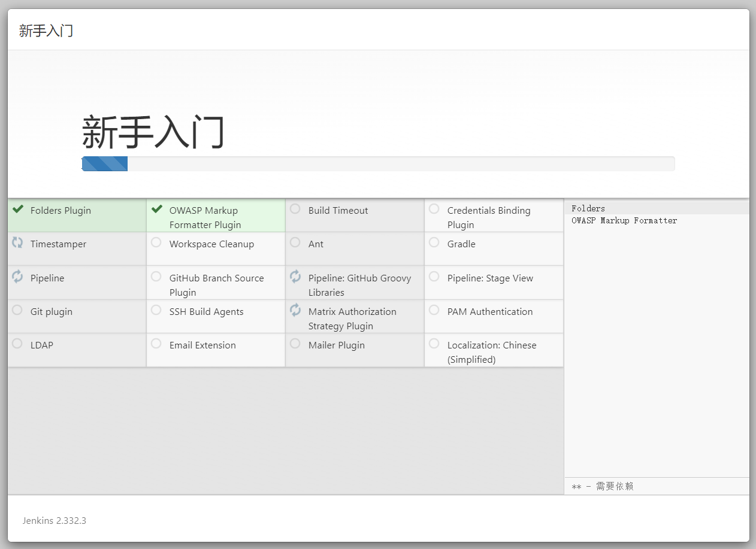Select the 'GitHub Branch Source Plugin' name
This screenshot has width=756, height=549.
click(x=217, y=286)
